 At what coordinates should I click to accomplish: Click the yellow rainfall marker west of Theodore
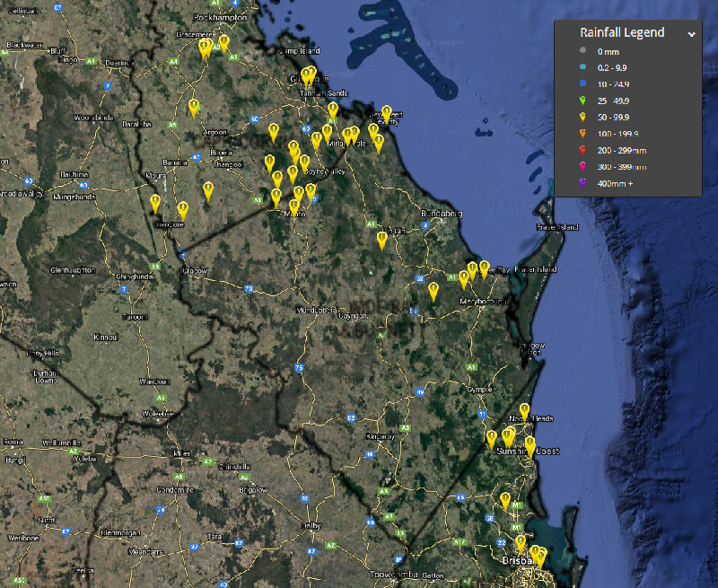[x=155, y=204]
